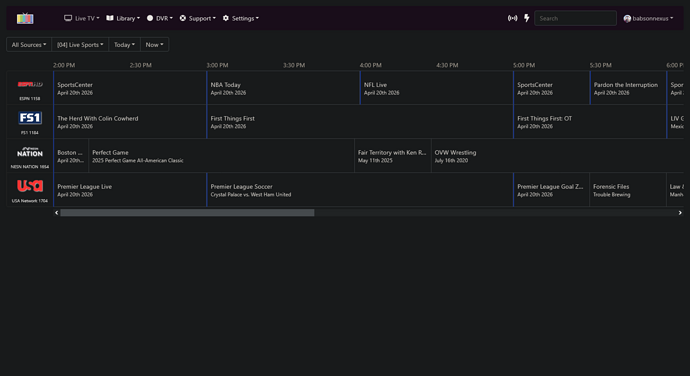Click the guide scrollbar right arrow
This screenshot has width=690, height=376.
[x=680, y=213]
